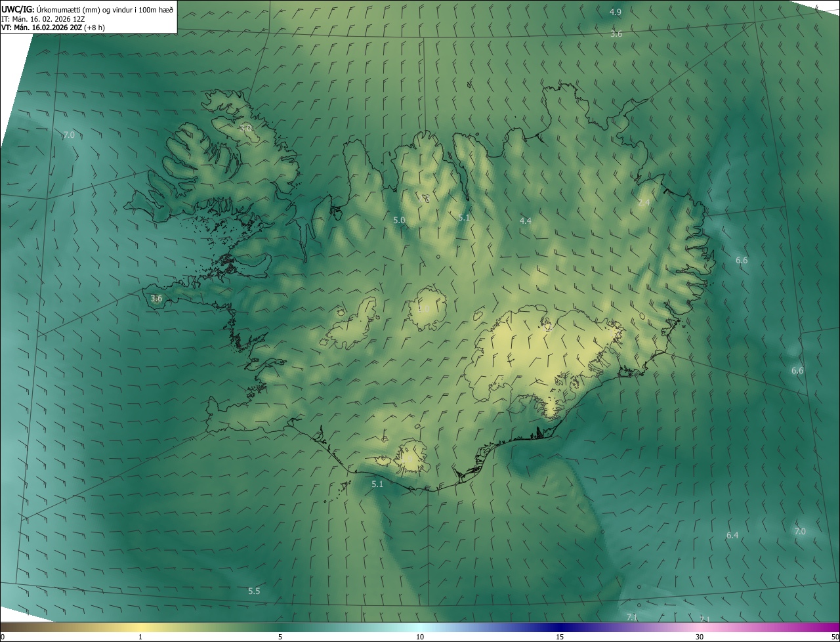Click the 6.6 value over the southeast ocean
The image size is (840, 642).
(797, 371)
